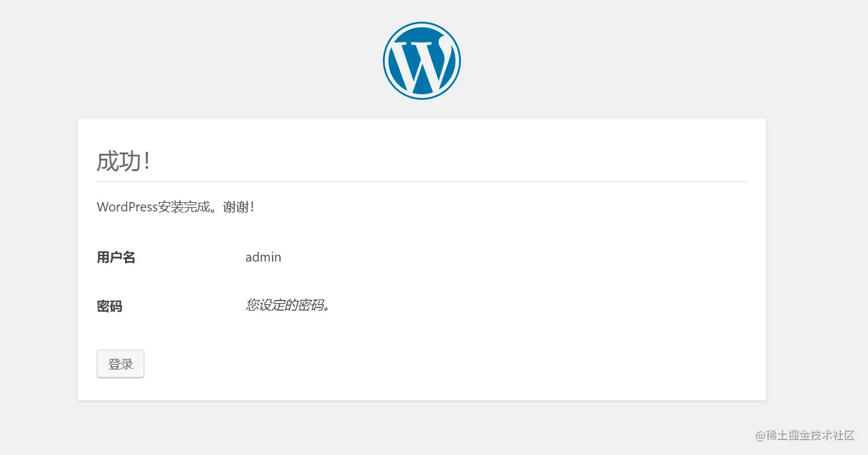
Task: Click the 您设定的密码。 text
Action: pyautogui.click(x=287, y=305)
